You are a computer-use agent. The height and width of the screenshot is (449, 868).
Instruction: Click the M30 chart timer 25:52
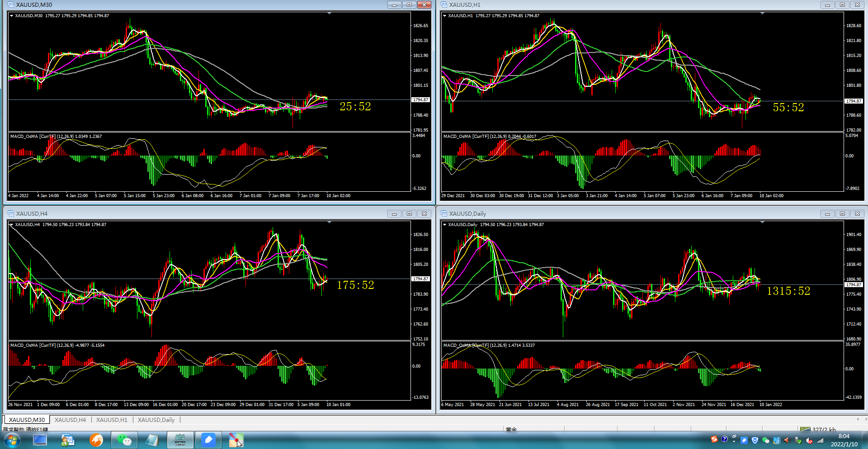[355, 106]
